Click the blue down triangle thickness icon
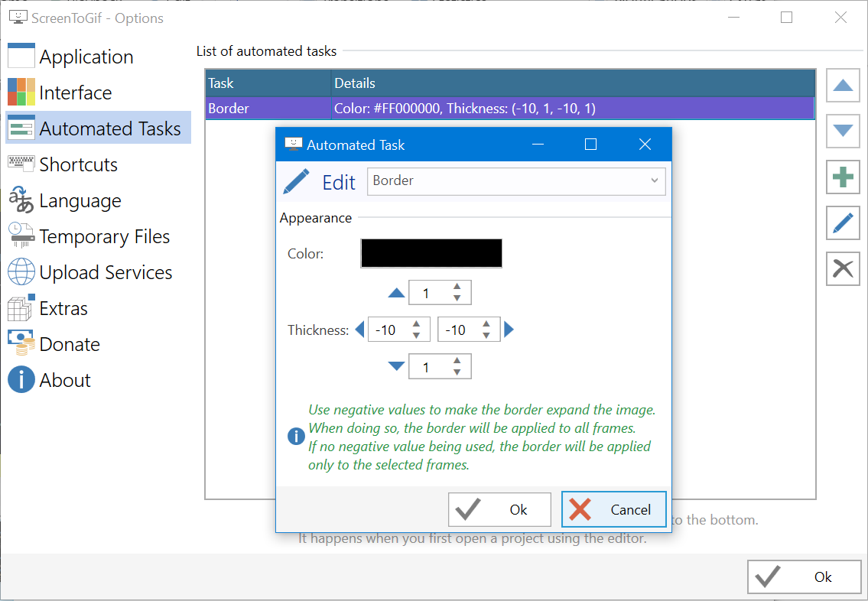Image resolution: width=868 pixels, height=601 pixels. [396, 365]
